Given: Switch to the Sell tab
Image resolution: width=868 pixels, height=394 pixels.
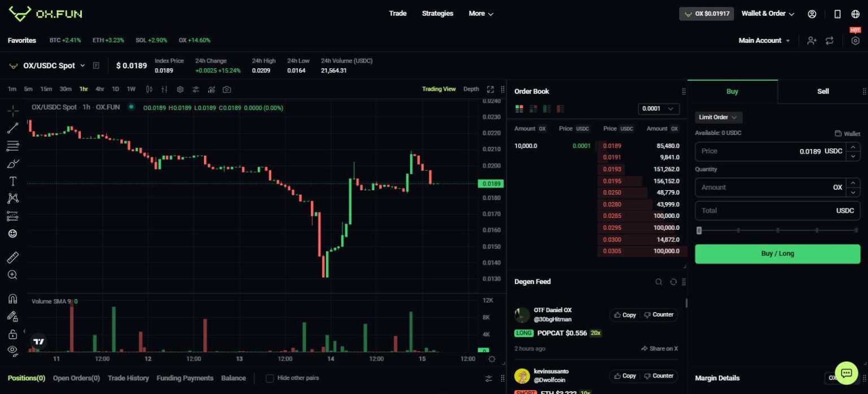Looking at the screenshot, I should click(x=822, y=91).
